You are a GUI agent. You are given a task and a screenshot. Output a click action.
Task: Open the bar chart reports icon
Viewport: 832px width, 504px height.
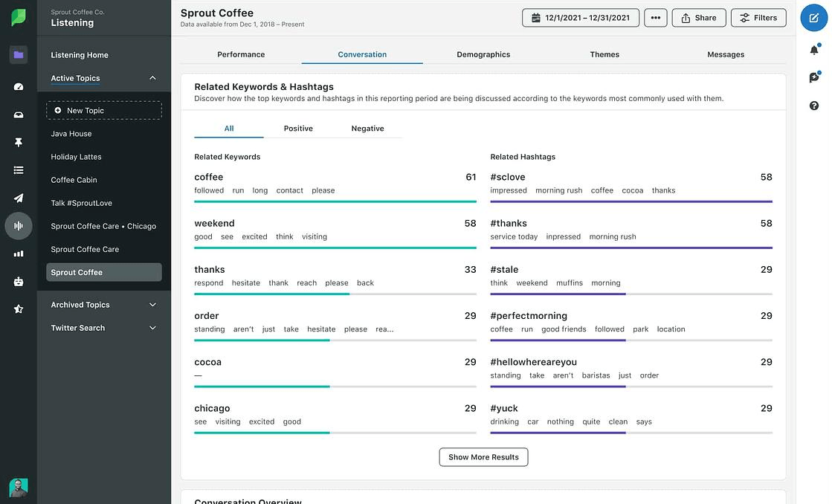click(x=19, y=253)
